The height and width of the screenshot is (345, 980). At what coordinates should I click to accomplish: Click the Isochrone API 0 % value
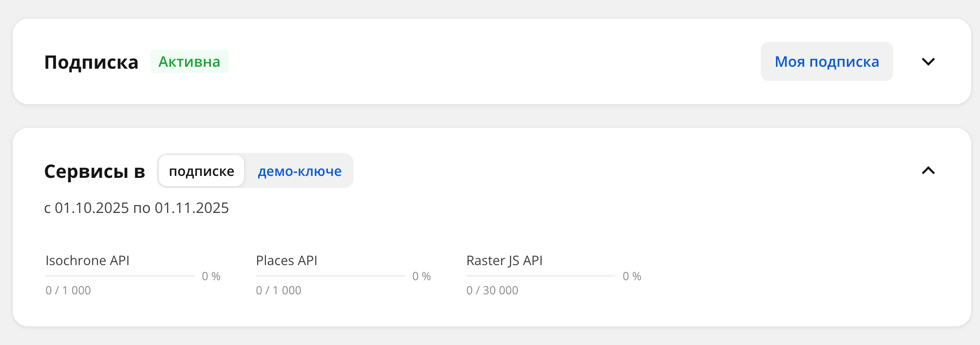(211, 276)
